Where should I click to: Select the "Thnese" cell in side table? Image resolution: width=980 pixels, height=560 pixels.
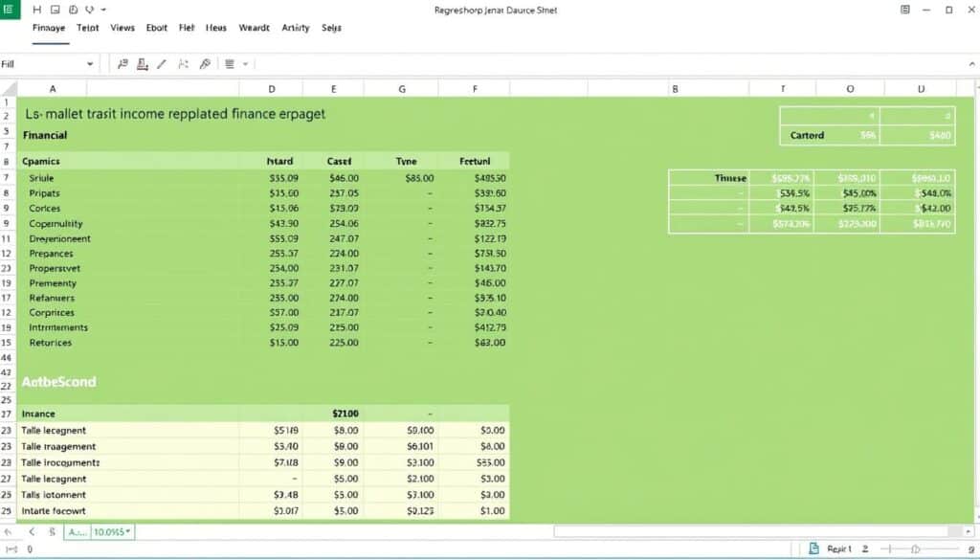730,178
